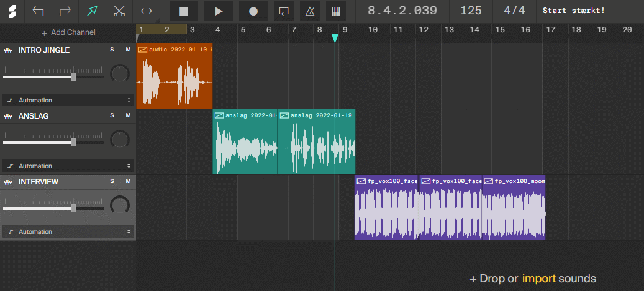The width and height of the screenshot is (644, 291).
Task: Open Automation dropdown on INTERVIEW track
Action: (68, 231)
